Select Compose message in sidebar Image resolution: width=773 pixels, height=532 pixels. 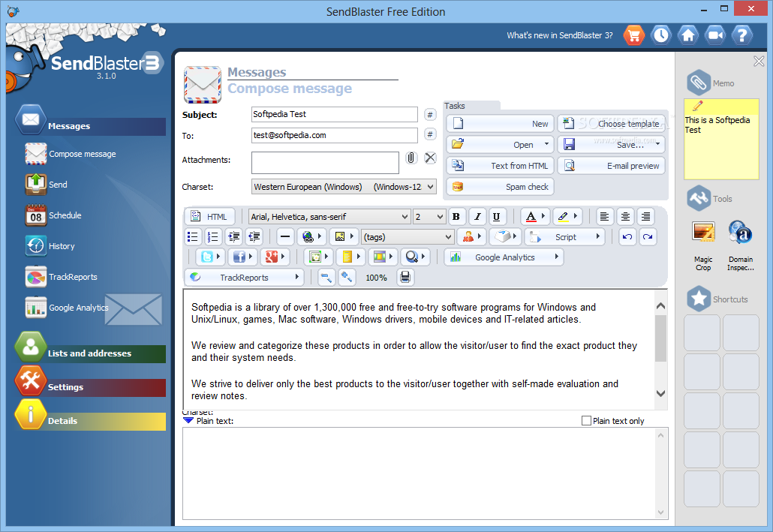[71, 154]
